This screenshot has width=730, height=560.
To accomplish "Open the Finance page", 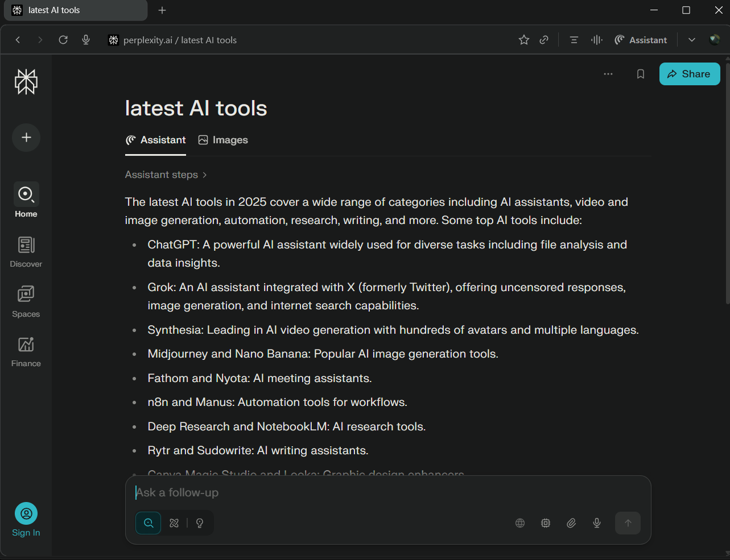I will click(x=26, y=351).
